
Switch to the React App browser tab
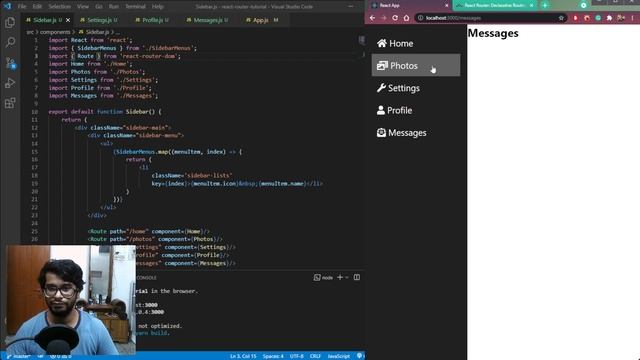[408, 5]
